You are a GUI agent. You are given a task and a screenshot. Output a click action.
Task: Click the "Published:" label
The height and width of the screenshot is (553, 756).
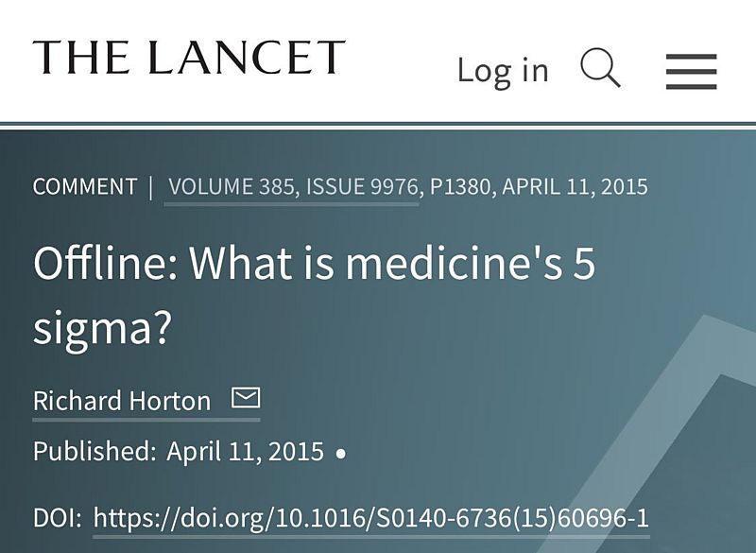(94, 451)
